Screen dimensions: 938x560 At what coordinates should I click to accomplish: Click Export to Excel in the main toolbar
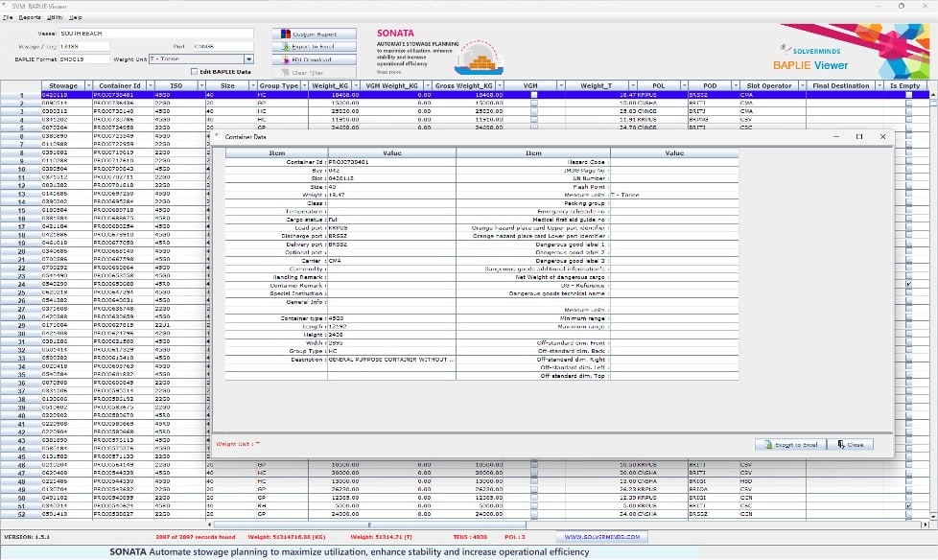pyautogui.click(x=314, y=46)
